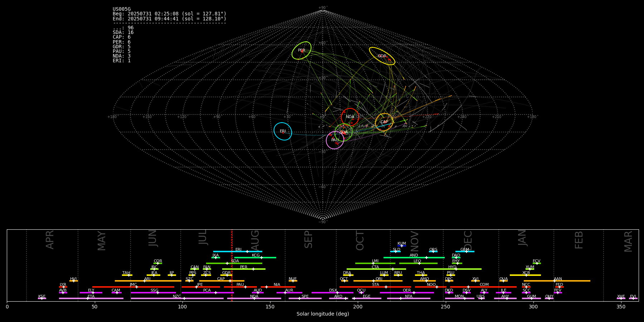Viewport: 644px width, 322px height.
Task: Select the green AND activity bar
Action: (414, 257)
